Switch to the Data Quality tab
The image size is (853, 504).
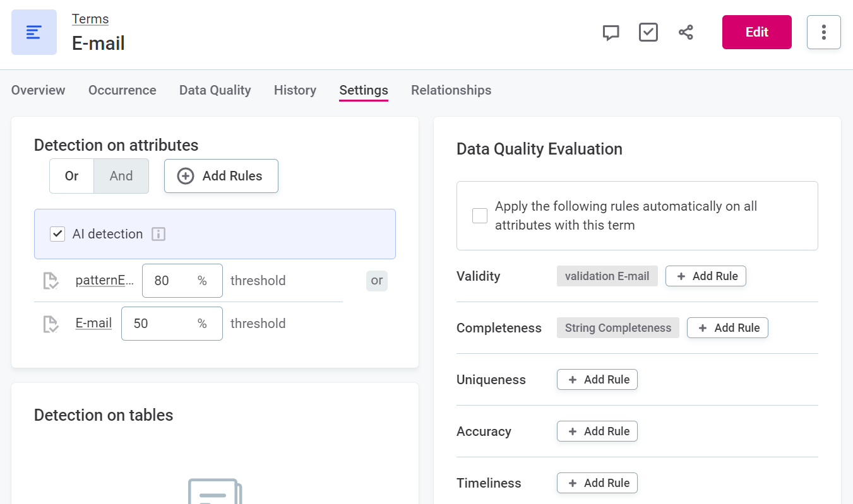click(215, 90)
